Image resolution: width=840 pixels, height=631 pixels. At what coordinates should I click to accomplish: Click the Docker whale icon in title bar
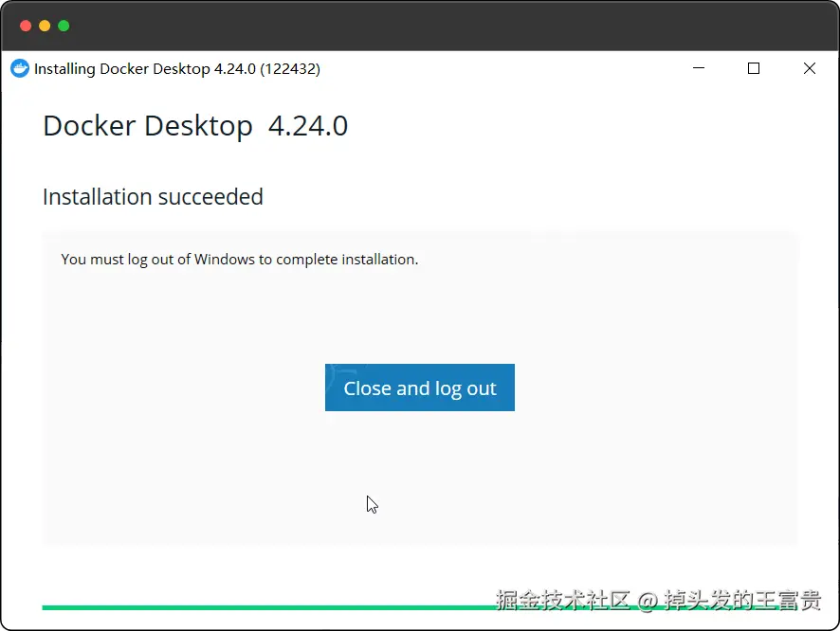20,68
